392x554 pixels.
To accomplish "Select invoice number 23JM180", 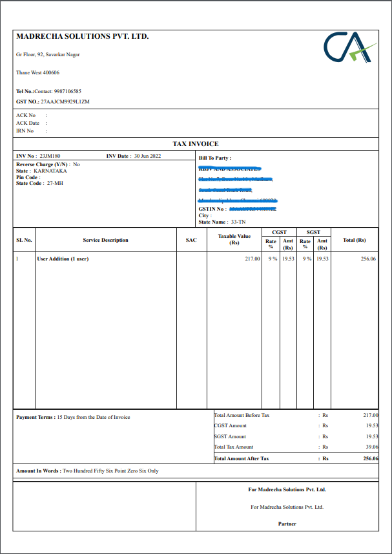I will pos(50,156).
